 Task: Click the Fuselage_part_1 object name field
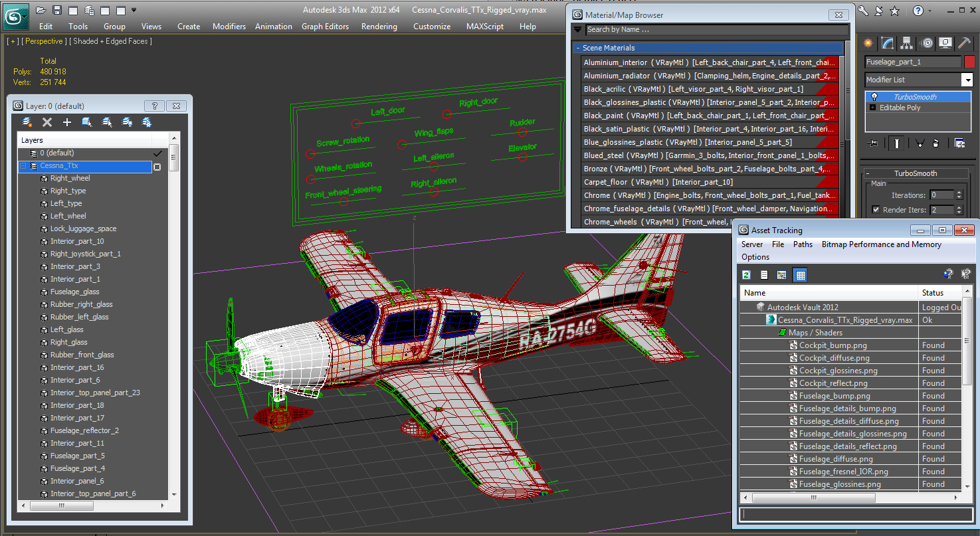pos(913,62)
